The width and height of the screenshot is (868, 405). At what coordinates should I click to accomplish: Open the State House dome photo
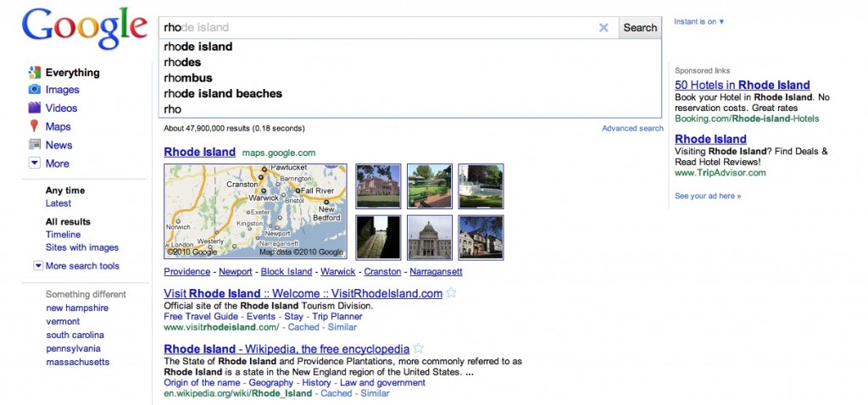tap(430, 237)
